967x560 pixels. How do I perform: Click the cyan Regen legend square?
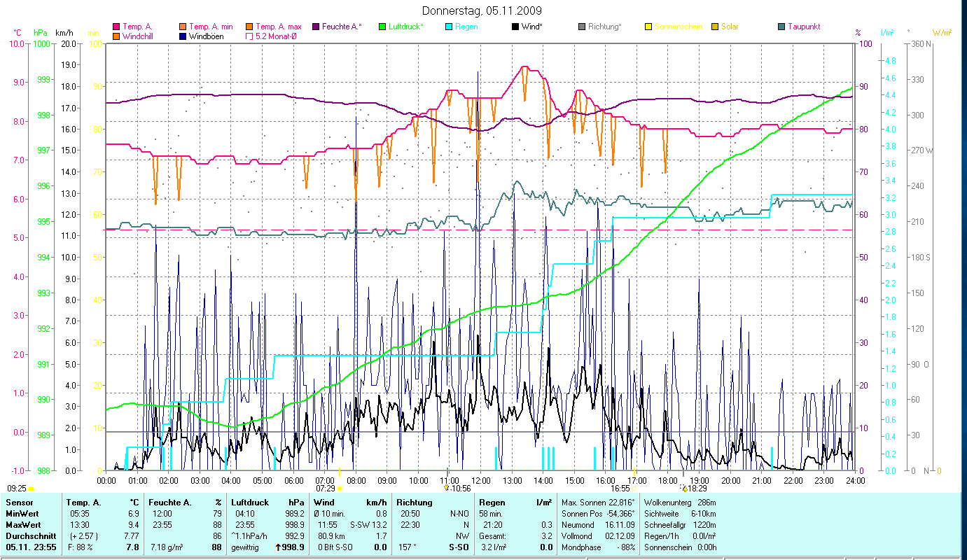[x=449, y=27]
